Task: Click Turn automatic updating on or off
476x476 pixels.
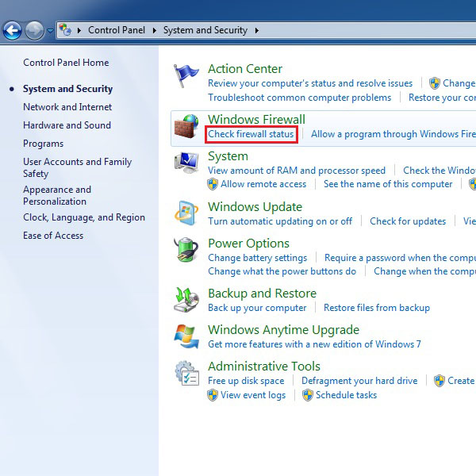Action: click(x=280, y=221)
